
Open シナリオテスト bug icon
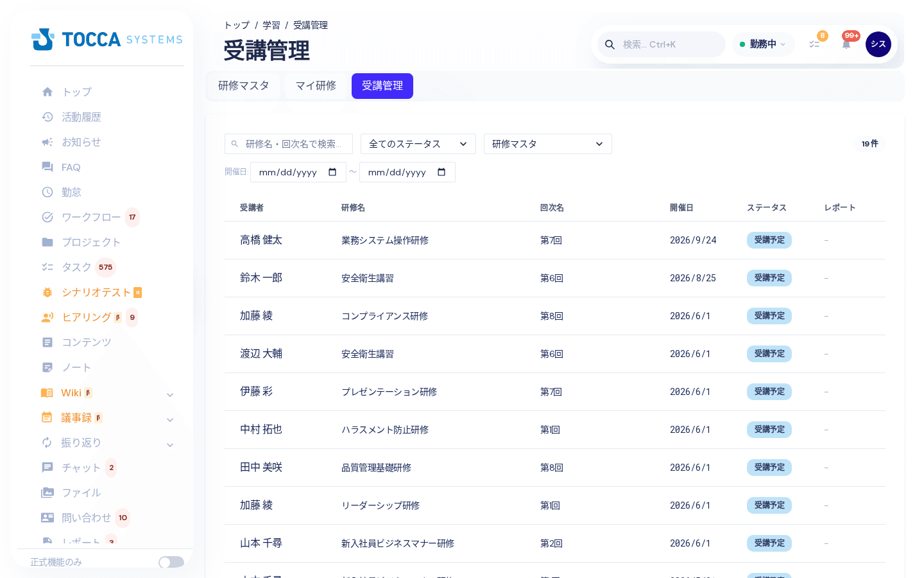coord(47,292)
